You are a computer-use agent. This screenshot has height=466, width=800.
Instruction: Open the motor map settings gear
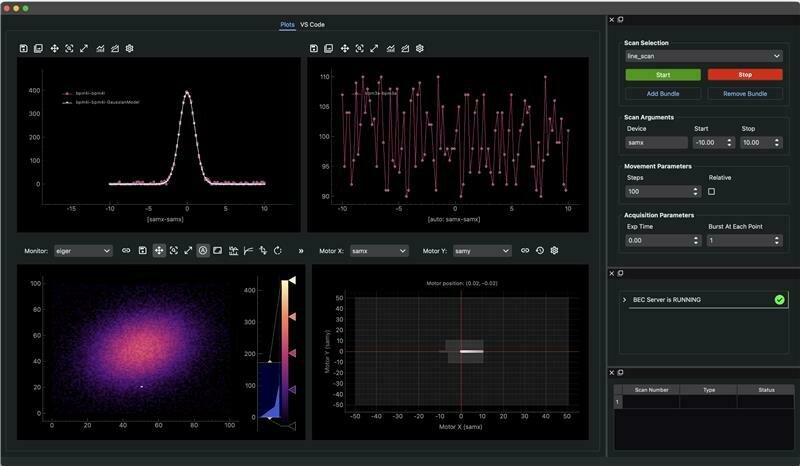click(x=555, y=251)
